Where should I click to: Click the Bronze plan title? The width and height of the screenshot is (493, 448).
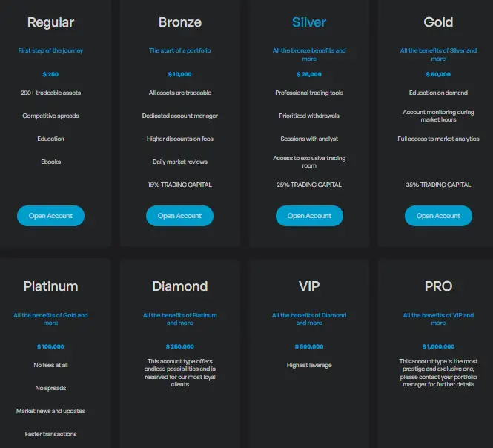tap(180, 22)
